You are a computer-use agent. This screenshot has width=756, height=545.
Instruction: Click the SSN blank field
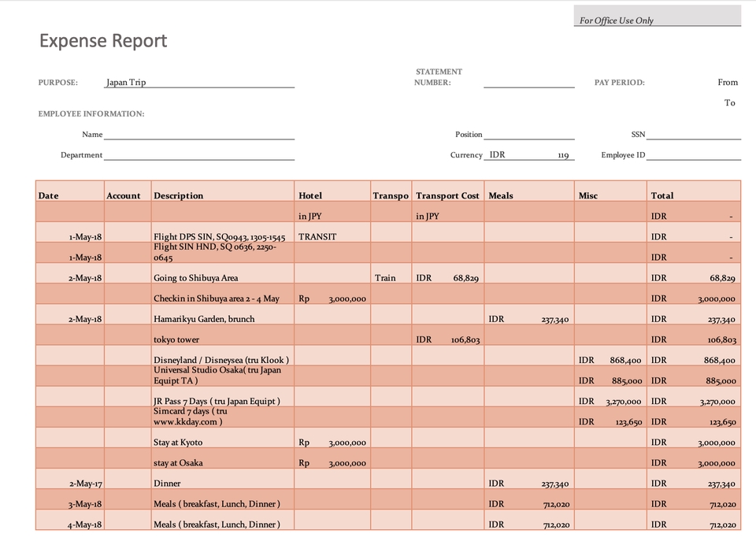click(x=693, y=134)
